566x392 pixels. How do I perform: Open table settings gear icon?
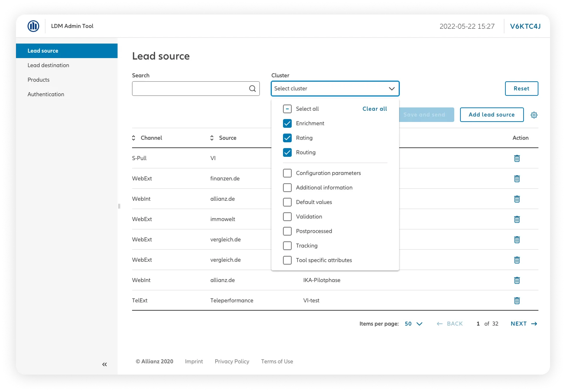point(534,115)
